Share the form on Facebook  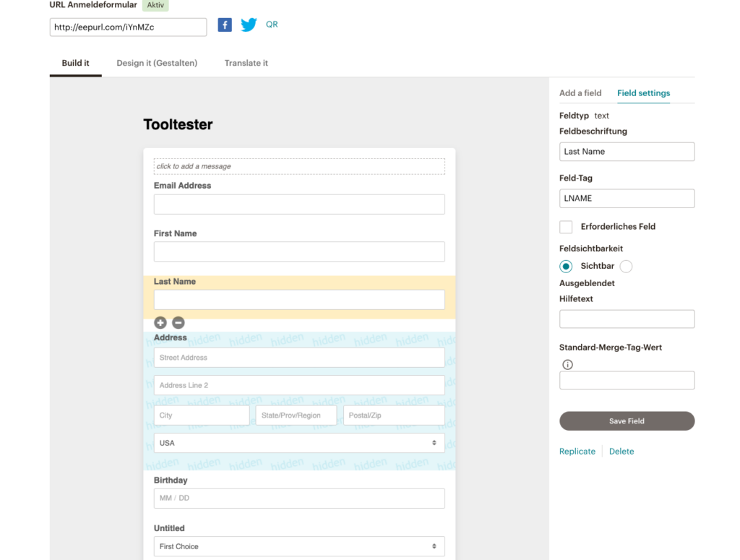225,25
